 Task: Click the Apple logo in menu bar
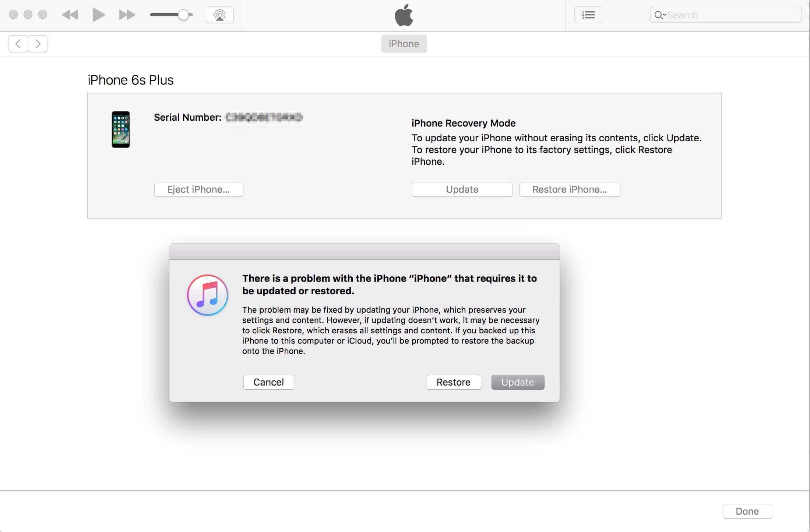[405, 14]
